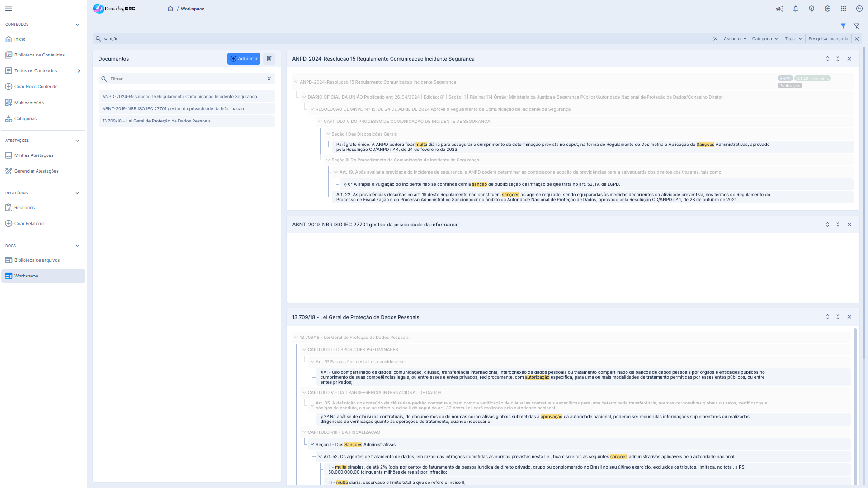Toggle the hamburger sidebar menu
Viewport: 868px width, 488px height.
coord(9,9)
